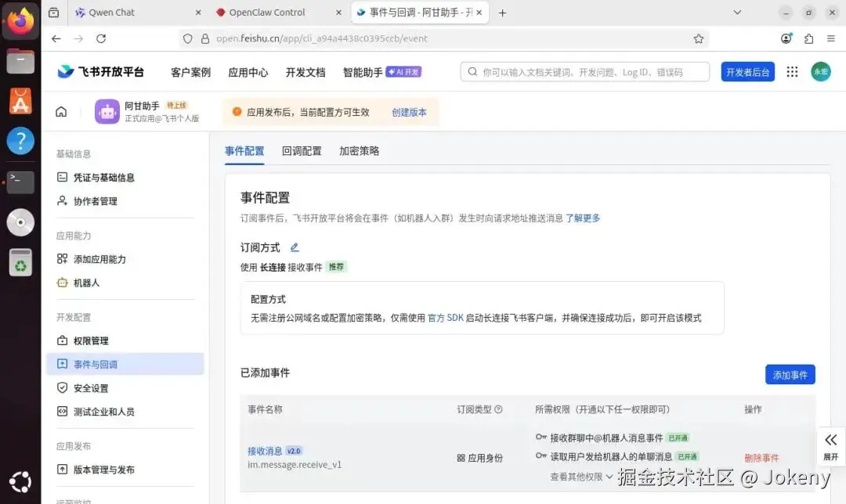Open the disc drive icon in dock
This screenshot has width=846, height=504.
tap(20, 222)
